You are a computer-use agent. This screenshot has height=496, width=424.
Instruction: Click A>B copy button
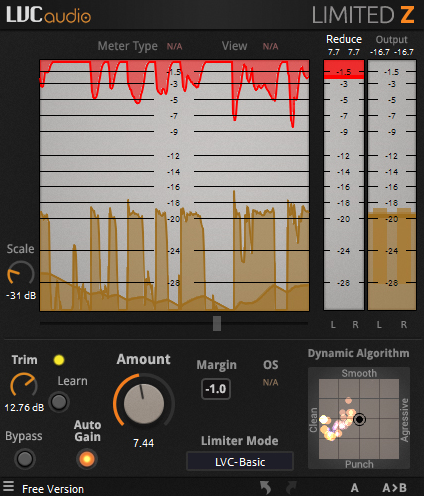[395, 488]
